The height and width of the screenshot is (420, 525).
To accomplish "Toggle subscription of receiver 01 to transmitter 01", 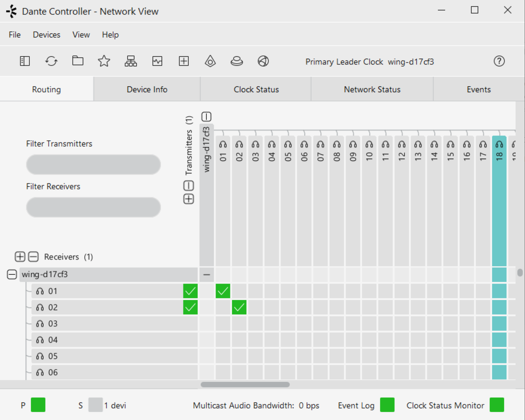I will pyautogui.click(x=223, y=291).
